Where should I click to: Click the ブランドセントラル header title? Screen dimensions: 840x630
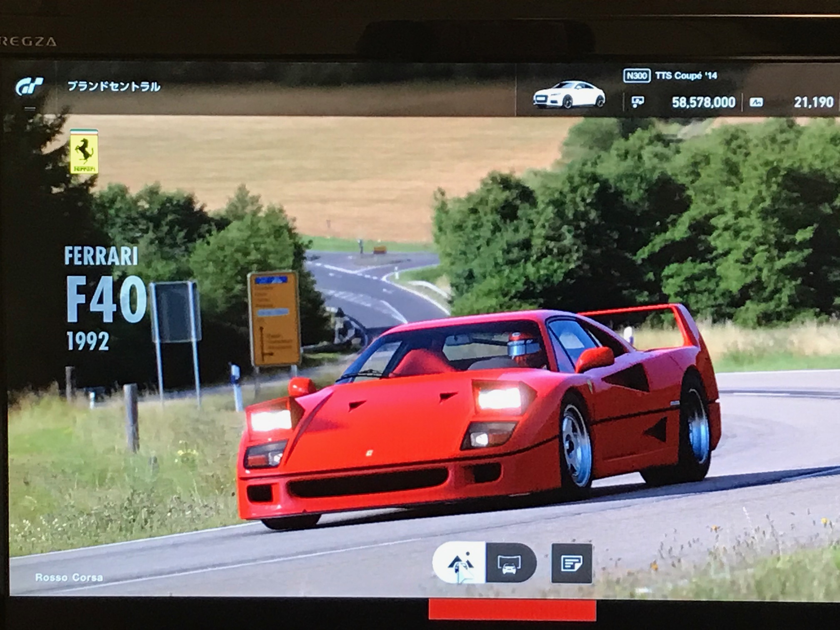click(x=114, y=86)
